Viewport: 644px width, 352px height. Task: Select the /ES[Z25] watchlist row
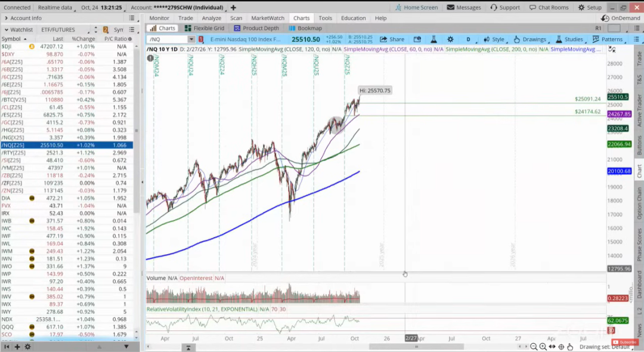coord(67,115)
